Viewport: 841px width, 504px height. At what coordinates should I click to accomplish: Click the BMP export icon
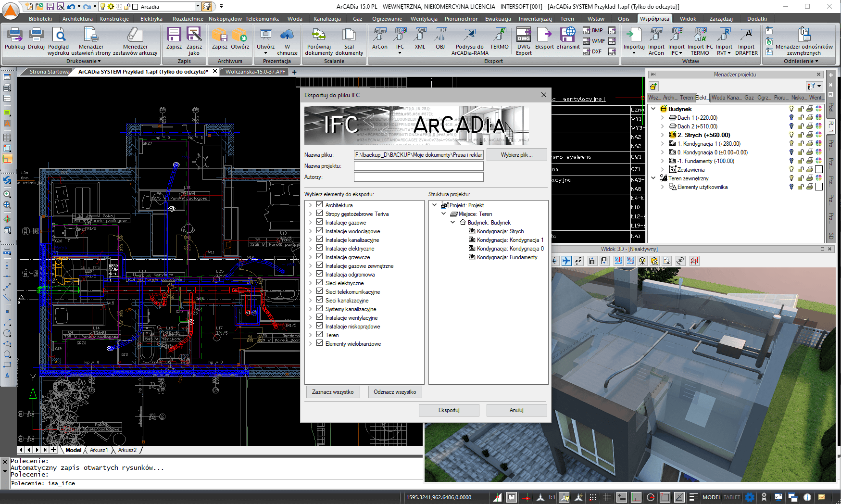tap(593, 30)
